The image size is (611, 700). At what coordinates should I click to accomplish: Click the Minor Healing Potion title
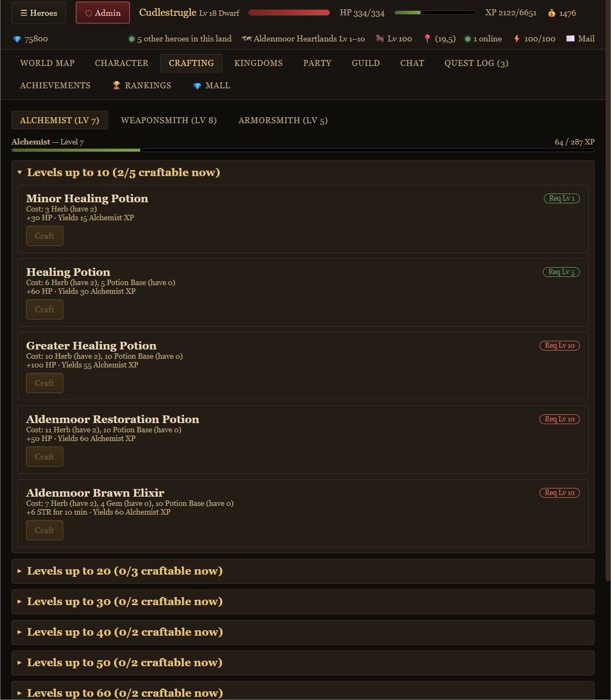point(87,198)
